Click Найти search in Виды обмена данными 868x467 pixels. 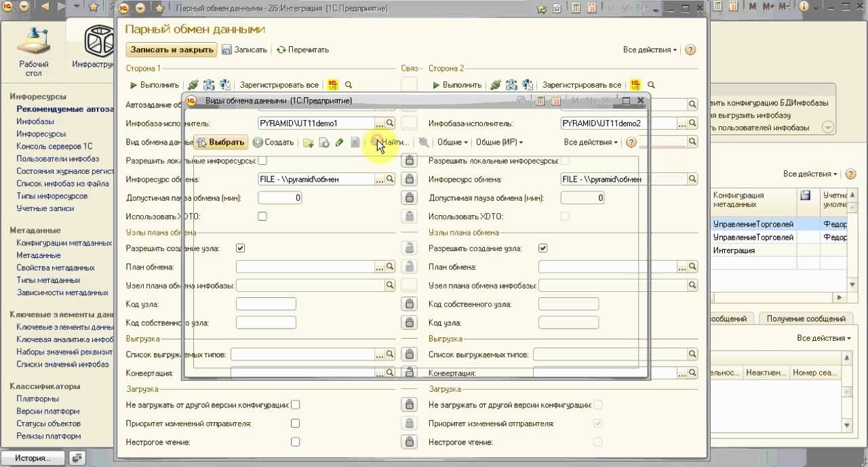point(391,142)
